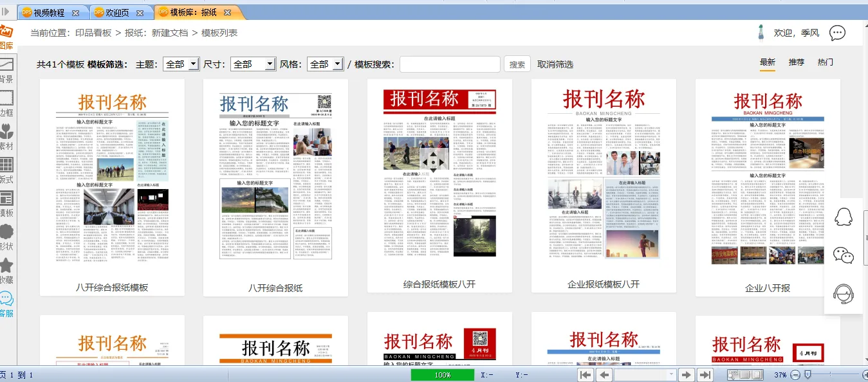
Task: Sort templates by 热门 (popular)
Action: coord(825,62)
